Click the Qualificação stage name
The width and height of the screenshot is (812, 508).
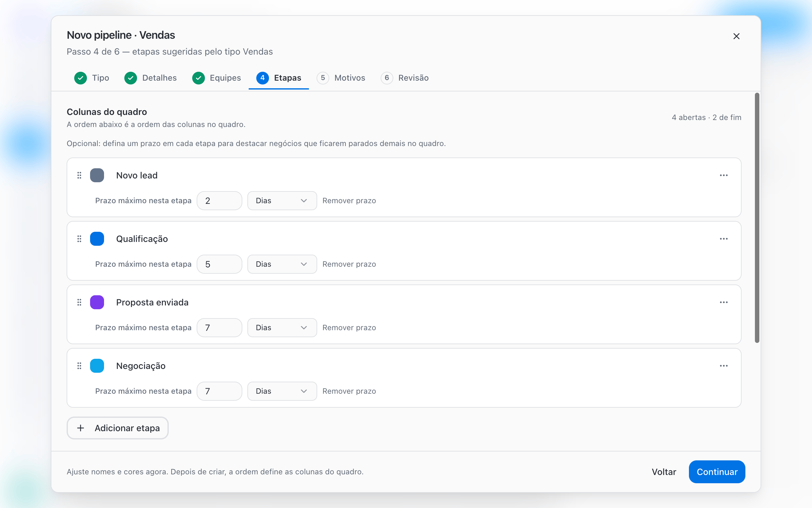(x=142, y=239)
